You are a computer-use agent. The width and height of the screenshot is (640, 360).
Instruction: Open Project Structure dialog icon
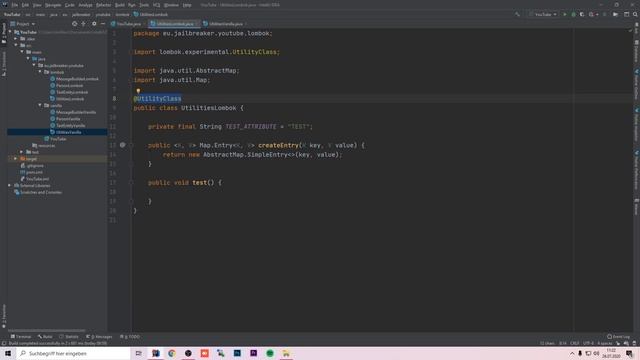pos(627,14)
